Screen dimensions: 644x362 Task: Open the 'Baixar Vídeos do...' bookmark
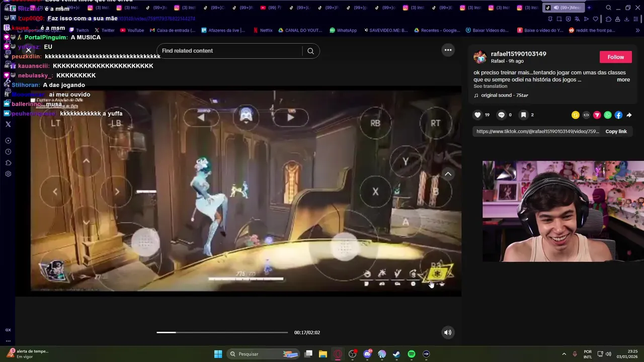(x=488, y=30)
